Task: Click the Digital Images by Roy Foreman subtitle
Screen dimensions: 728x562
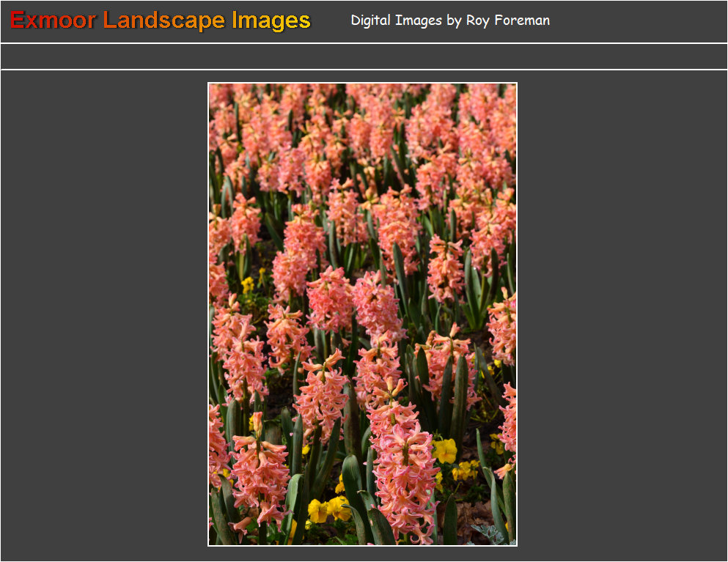Action: coord(450,21)
